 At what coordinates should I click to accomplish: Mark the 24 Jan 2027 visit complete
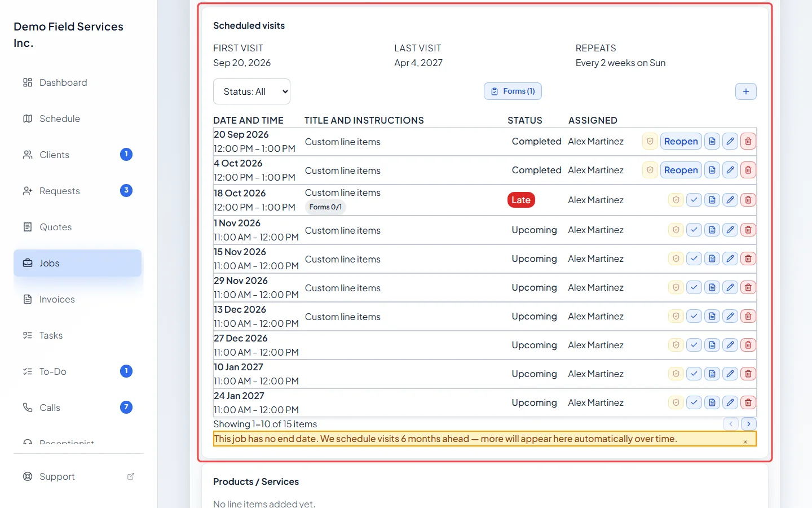coord(694,402)
